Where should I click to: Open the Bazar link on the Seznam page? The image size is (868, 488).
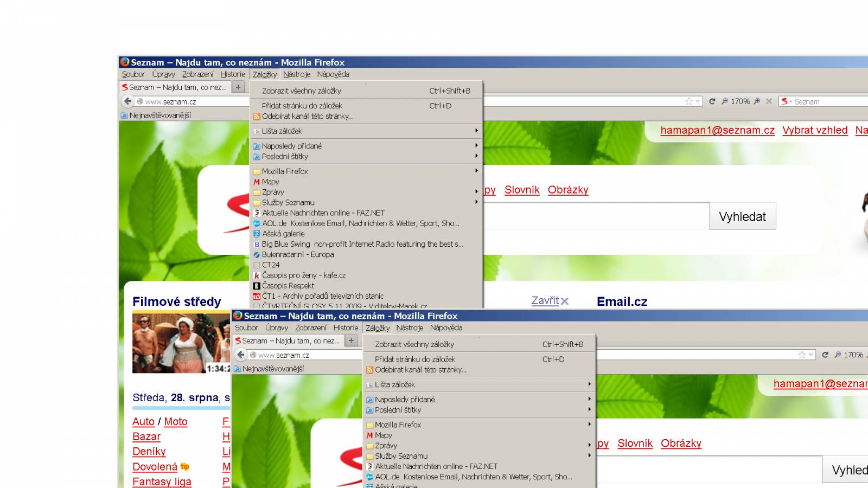146,436
